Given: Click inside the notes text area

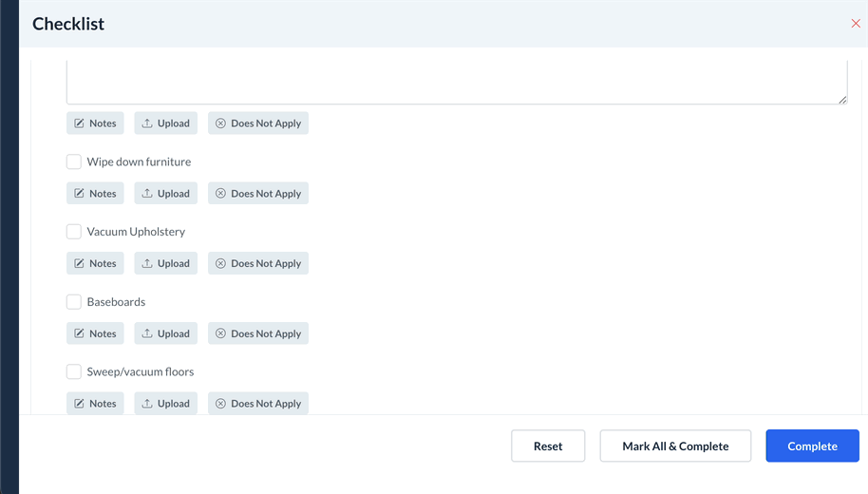Looking at the screenshot, I should pyautogui.click(x=456, y=82).
